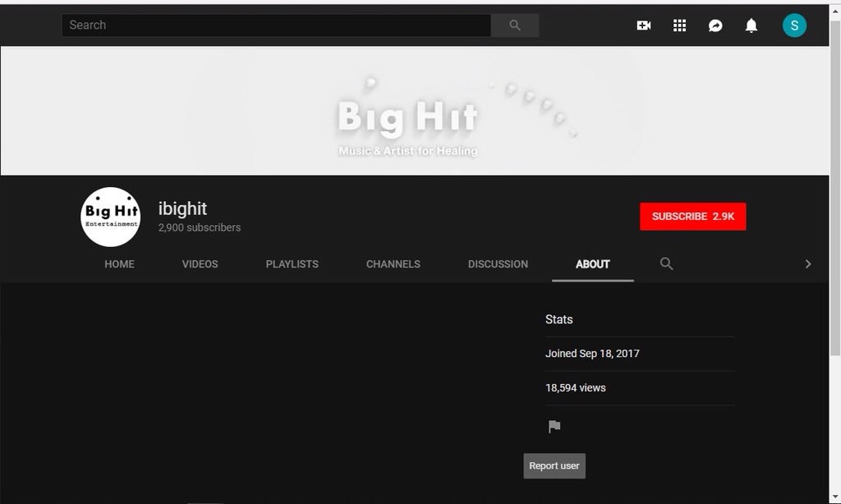Switch to the VIDEOS tab
This screenshot has width=841, height=504.
(200, 263)
